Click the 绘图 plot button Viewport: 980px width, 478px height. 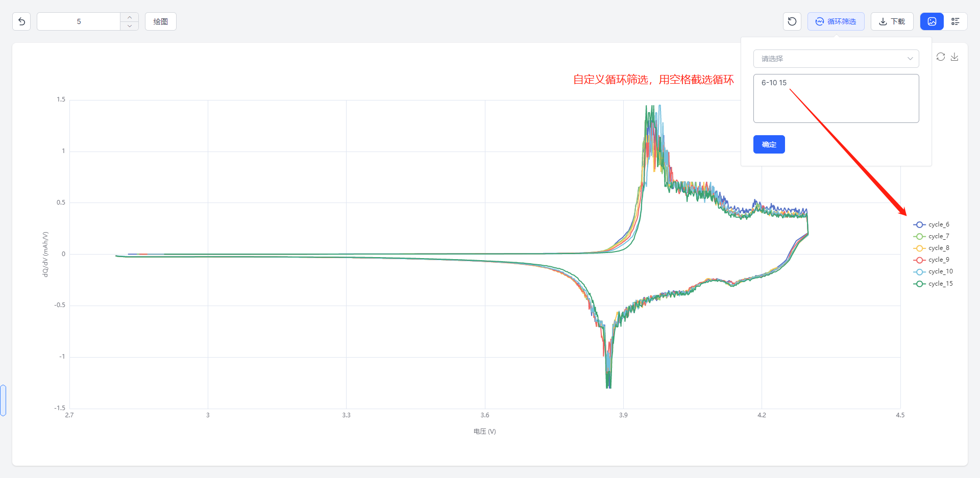click(x=161, y=21)
